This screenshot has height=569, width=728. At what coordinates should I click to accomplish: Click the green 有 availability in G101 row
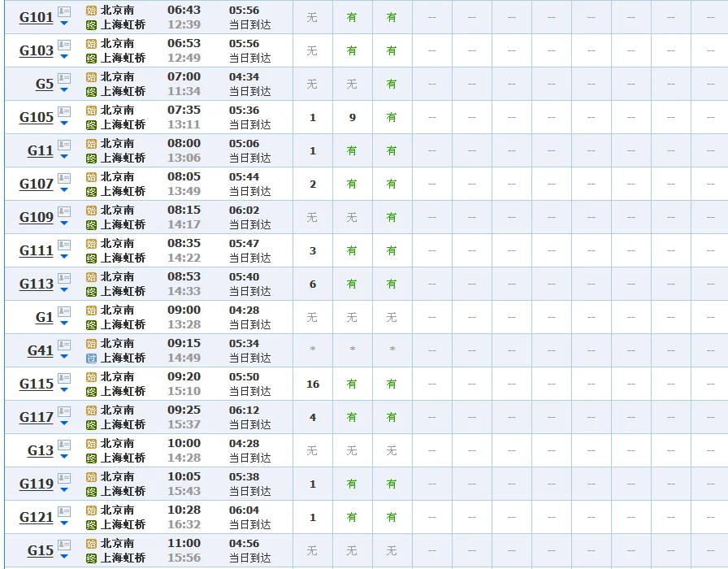pos(352,16)
